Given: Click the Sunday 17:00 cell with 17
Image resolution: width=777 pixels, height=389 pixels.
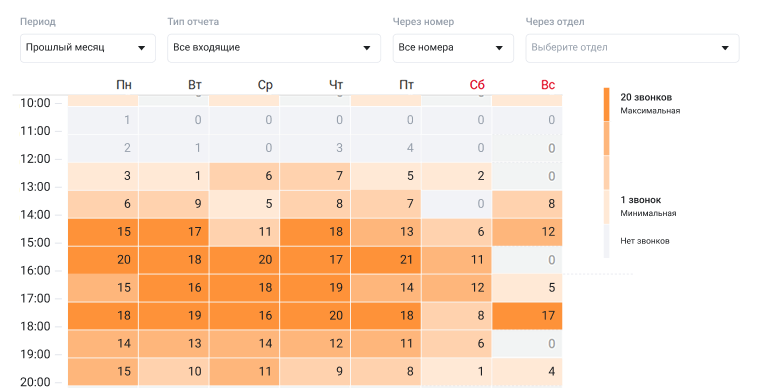Looking at the screenshot, I should tap(527, 316).
